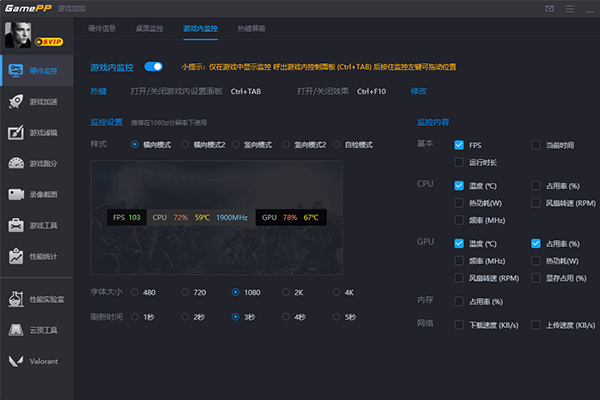Set font size to 4K
This screenshot has width=600, height=400.
336,292
